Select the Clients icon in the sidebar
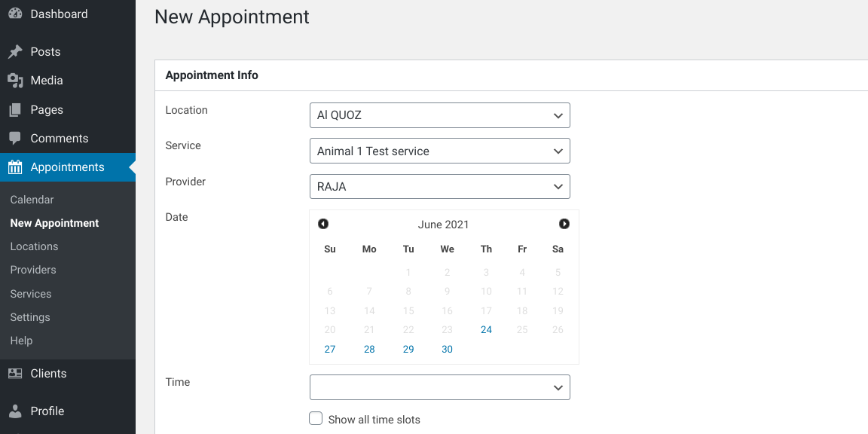 [15, 373]
